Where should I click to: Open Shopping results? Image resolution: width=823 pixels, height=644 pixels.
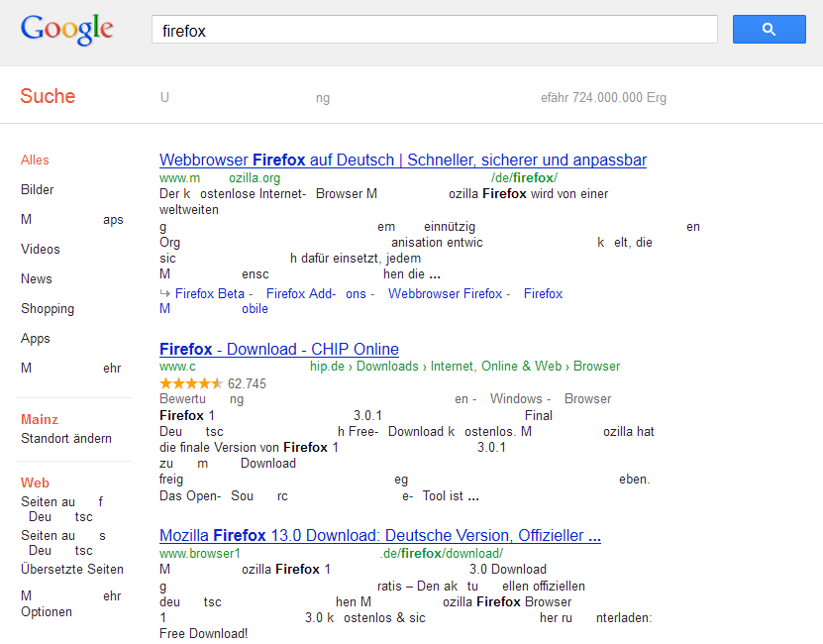point(48,308)
